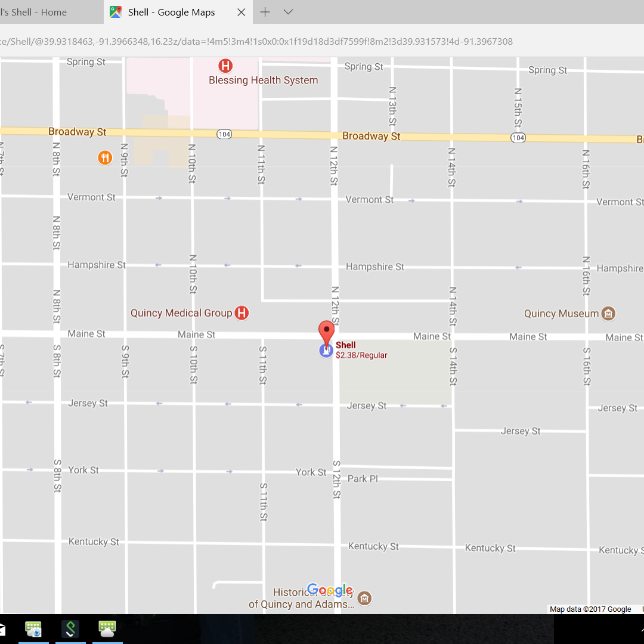Click the red Shell location pin
The height and width of the screenshot is (644, 644).
click(326, 330)
